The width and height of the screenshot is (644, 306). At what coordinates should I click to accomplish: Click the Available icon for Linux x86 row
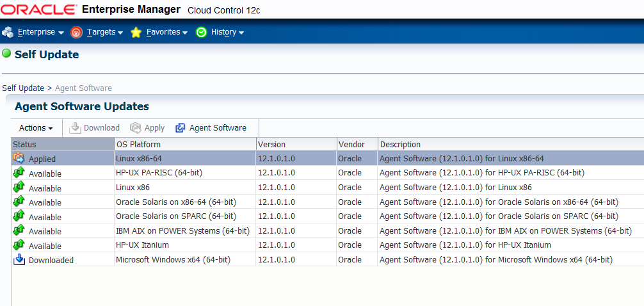click(19, 187)
